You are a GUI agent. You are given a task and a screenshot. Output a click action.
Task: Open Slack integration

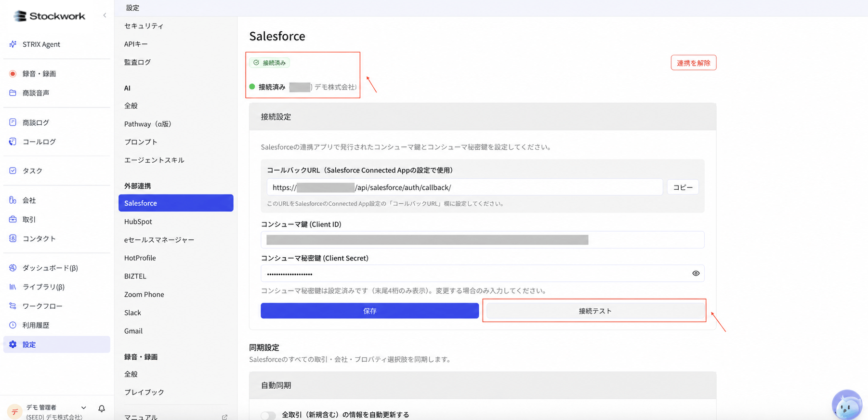tap(133, 313)
